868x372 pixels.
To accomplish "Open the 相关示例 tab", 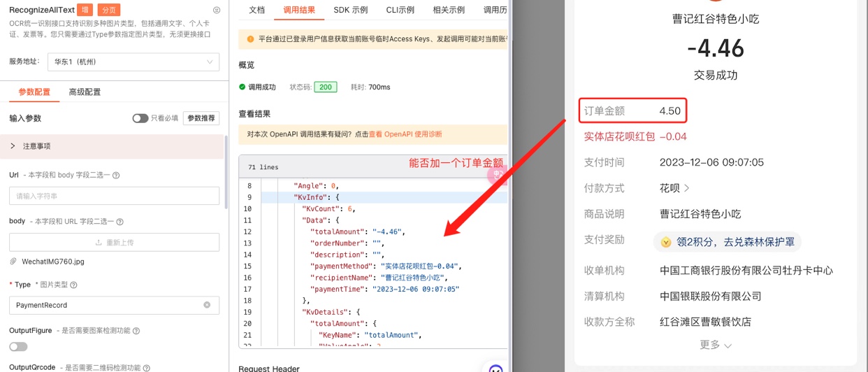I will 449,10.
